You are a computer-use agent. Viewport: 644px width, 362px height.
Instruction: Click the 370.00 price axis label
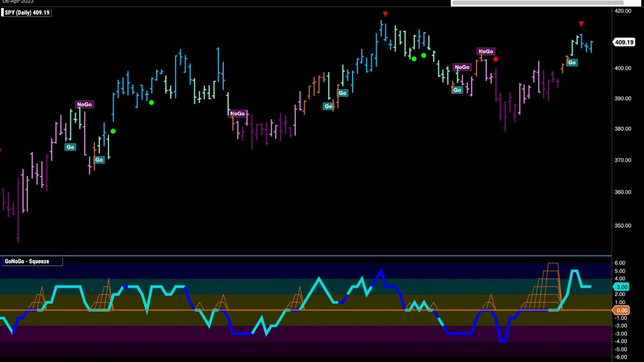(624, 160)
